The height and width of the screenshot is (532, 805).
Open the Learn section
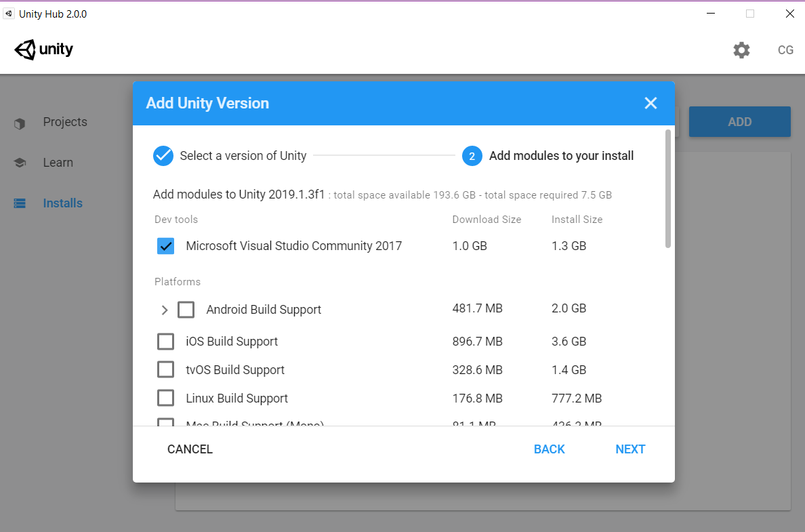coord(58,162)
